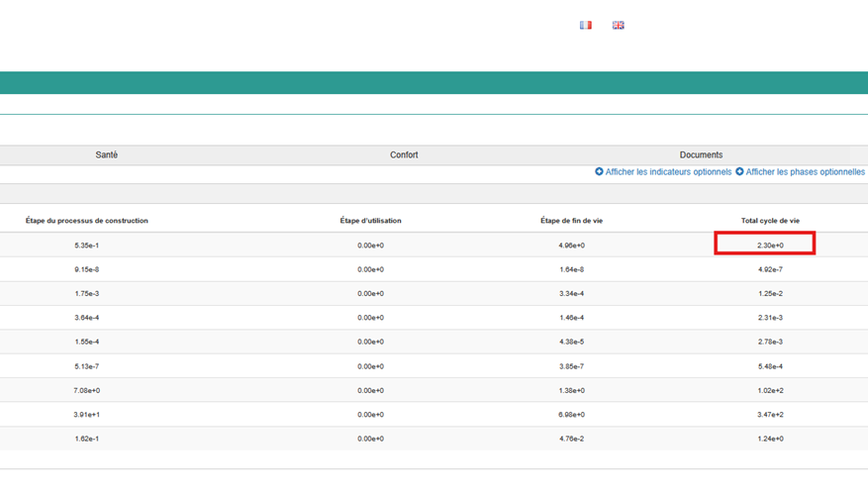The image size is (868, 494).
Task: Select the 7.08e+0 construction stage cell
Action: (87, 391)
